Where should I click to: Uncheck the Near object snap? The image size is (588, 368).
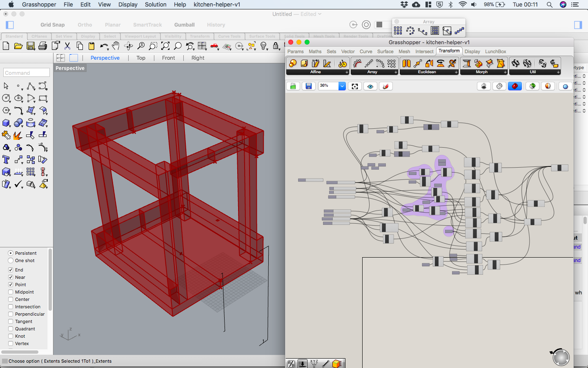pos(11,277)
